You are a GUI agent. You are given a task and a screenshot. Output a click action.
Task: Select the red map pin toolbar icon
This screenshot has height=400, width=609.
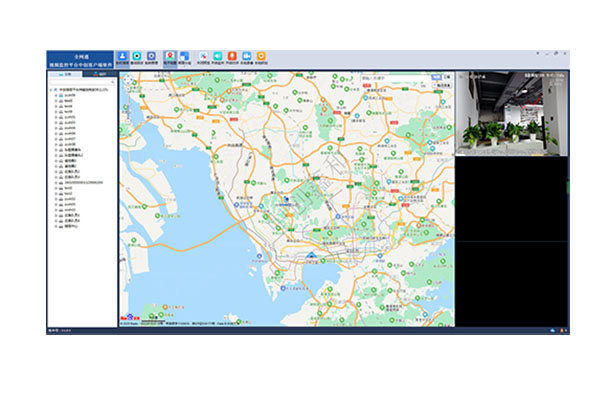pos(169,56)
